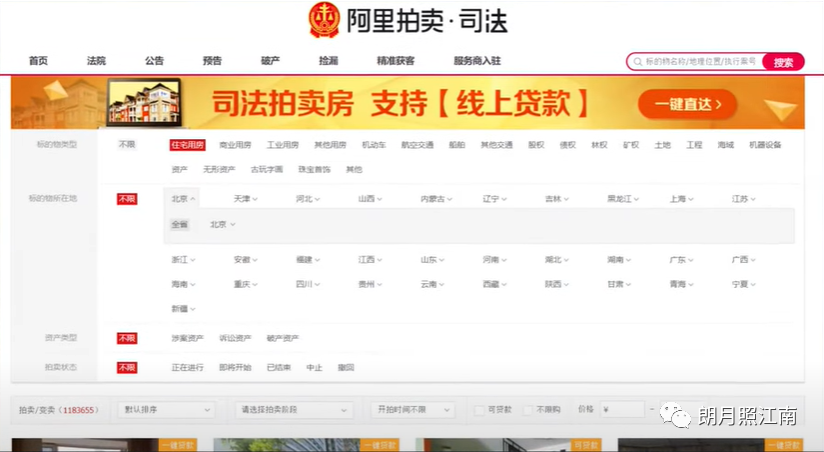Select the 工业用房 property type
Viewport: 824px width, 452px height.
[x=283, y=145]
